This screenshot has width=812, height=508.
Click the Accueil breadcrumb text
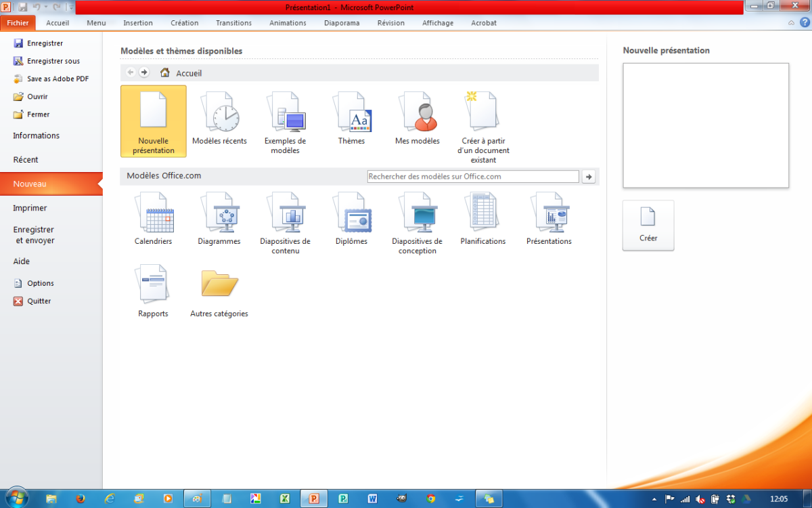pos(189,73)
